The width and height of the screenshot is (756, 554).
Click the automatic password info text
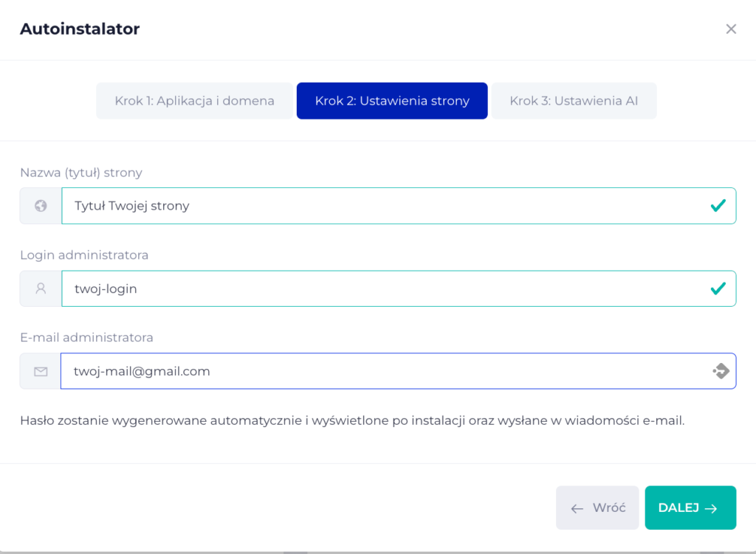[353, 422]
